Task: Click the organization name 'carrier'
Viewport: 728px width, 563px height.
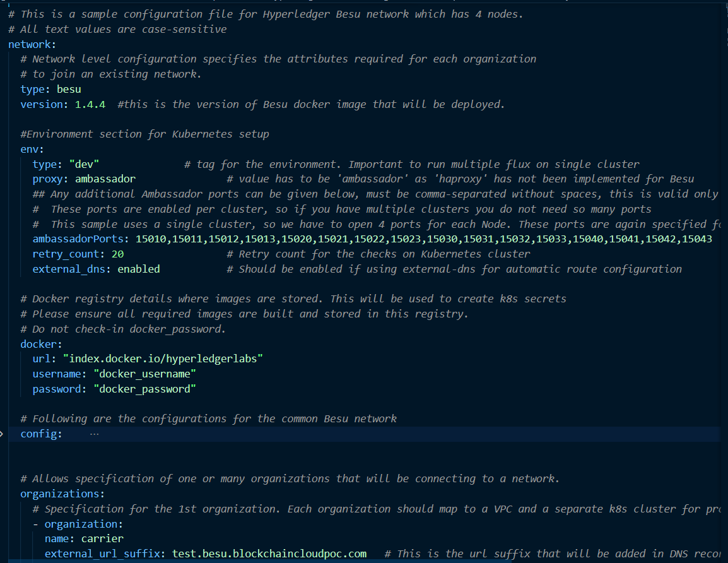Action: (102, 539)
